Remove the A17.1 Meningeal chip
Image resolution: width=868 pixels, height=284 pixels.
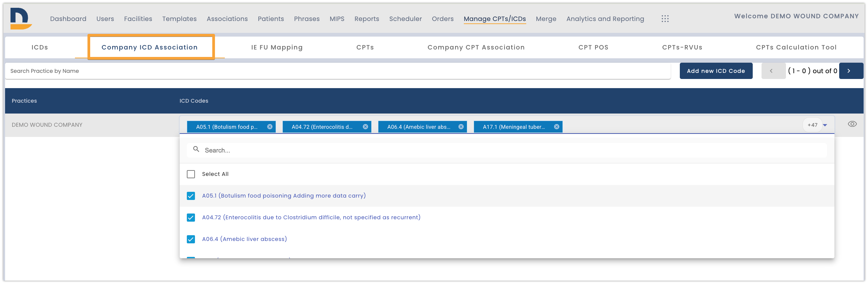(557, 127)
